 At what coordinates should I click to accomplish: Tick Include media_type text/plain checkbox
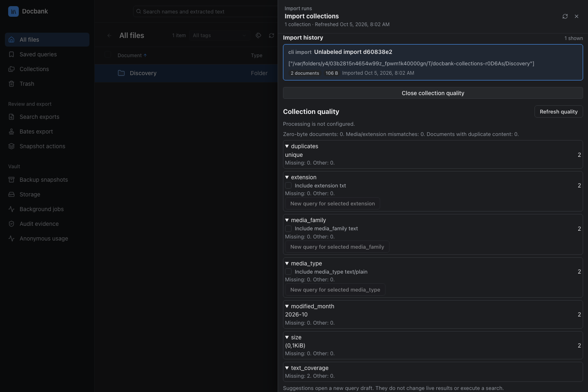point(288,272)
